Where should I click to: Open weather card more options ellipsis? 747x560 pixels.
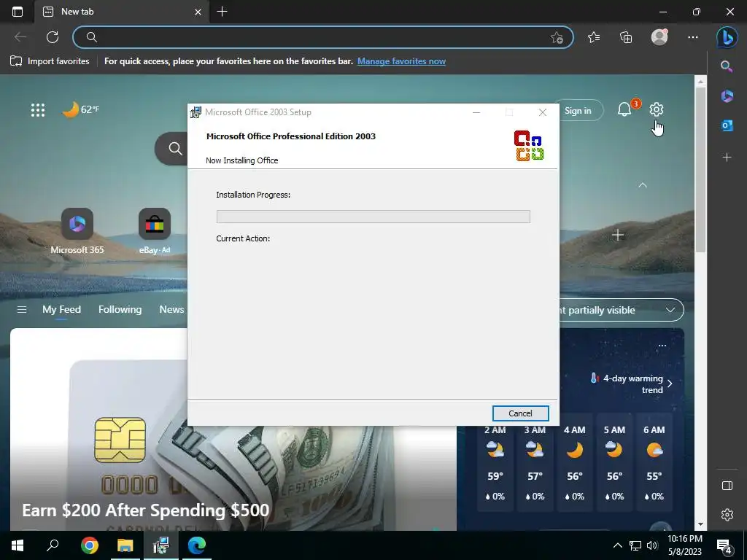[662, 346]
